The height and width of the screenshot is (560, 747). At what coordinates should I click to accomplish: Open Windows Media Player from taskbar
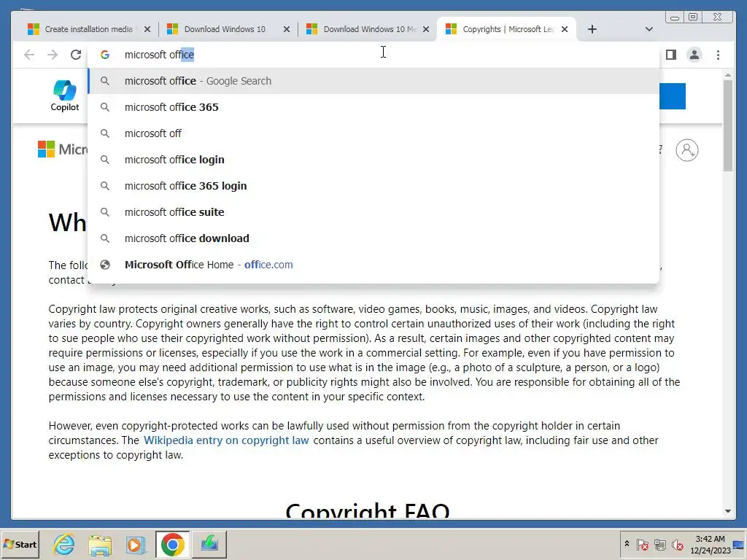136,544
